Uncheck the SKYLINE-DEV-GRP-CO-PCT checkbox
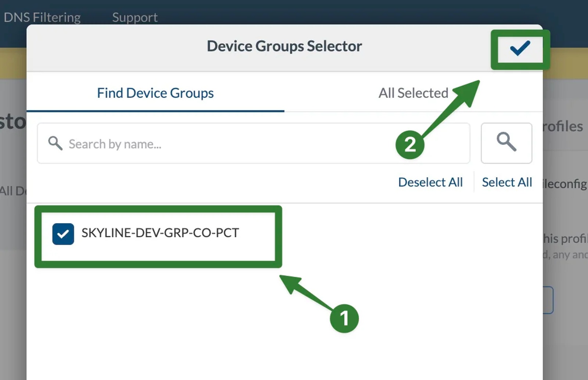The height and width of the screenshot is (380, 588). pos(63,234)
